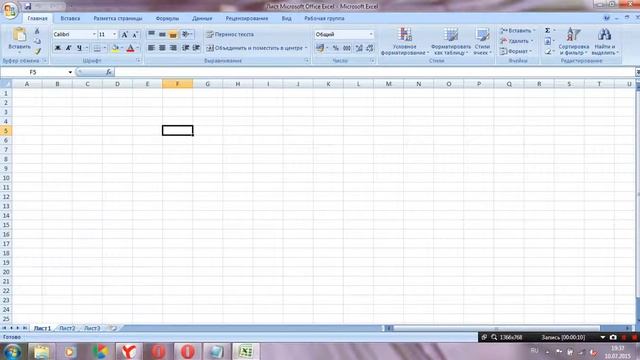This screenshot has width=640, height=360.
Task: Apply percent style format
Action: 336,48
